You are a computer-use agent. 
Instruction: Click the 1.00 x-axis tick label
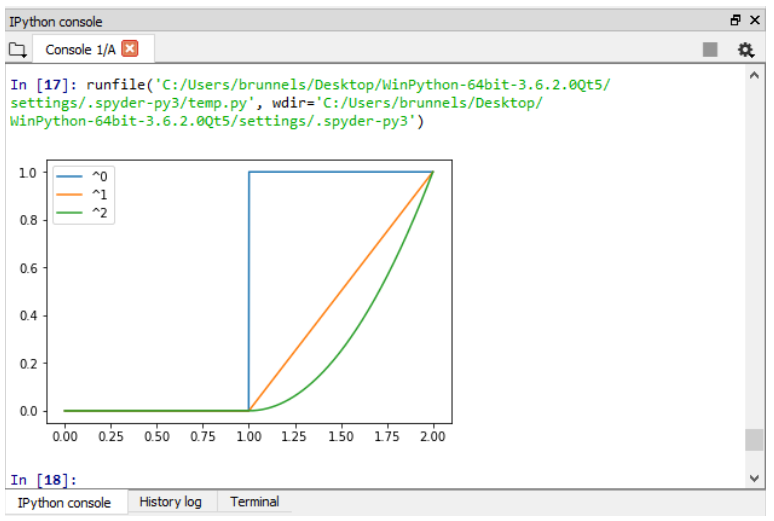coord(249,437)
